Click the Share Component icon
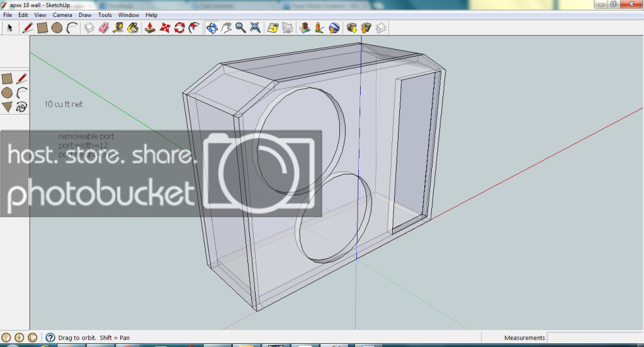The width and height of the screenshot is (644, 347). (x=381, y=28)
